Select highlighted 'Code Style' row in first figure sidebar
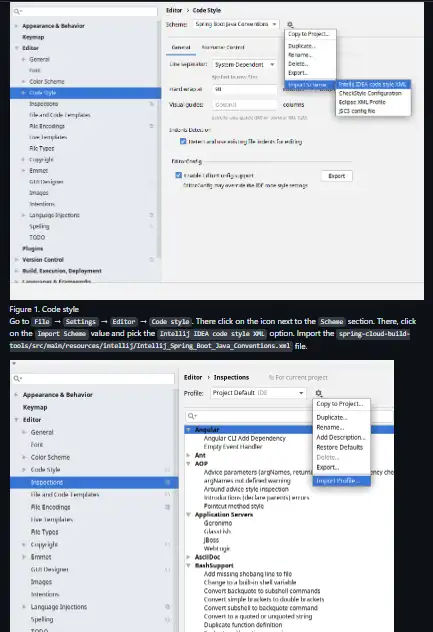The height and width of the screenshot is (632, 433). pos(85,93)
